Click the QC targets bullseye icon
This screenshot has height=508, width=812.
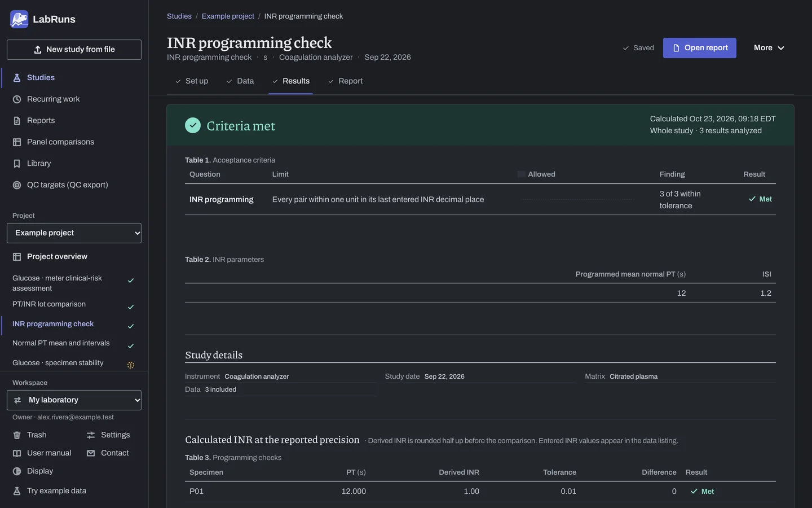(17, 185)
